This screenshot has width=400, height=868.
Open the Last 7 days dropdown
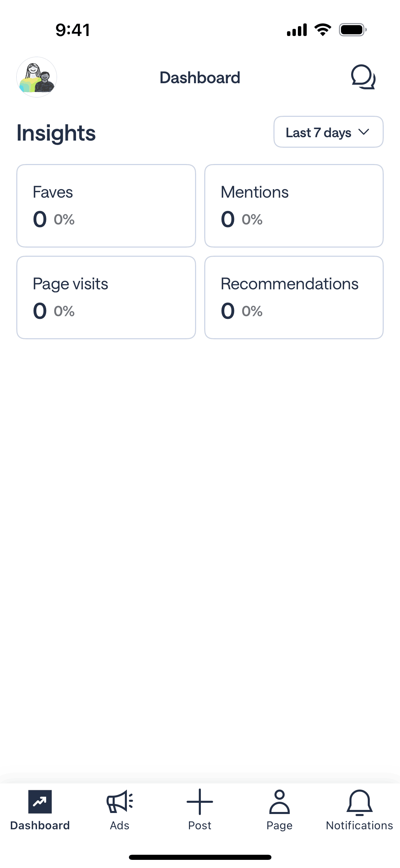point(328,132)
